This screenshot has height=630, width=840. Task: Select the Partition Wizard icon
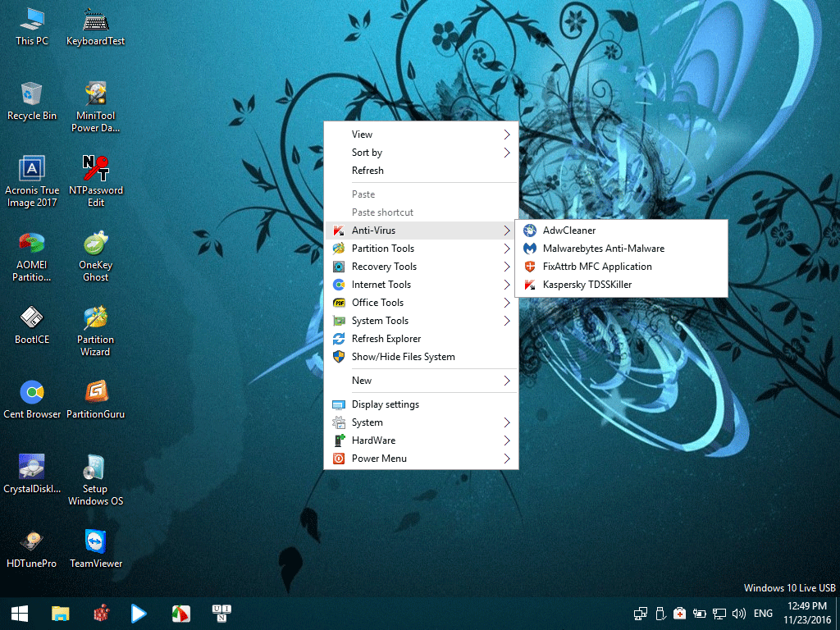pyautogui.click(x=95, y=331)
